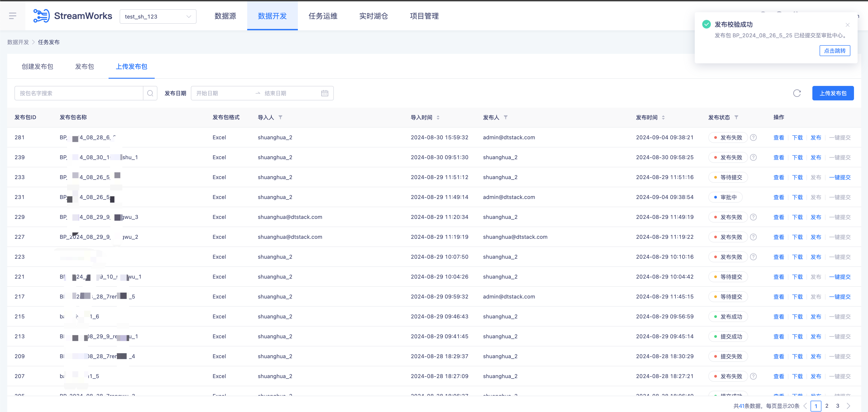868x412 pixels.
Task: Click current page 1 button
Action: coord(816,406)
